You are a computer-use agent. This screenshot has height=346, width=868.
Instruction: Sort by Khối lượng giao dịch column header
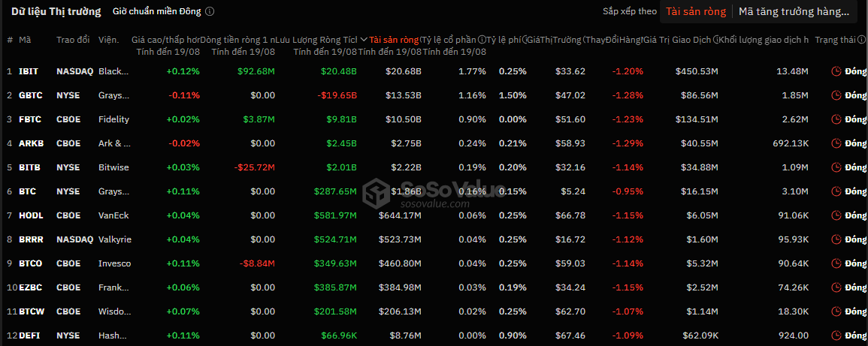pyautogui.click(x=764, y=40)
